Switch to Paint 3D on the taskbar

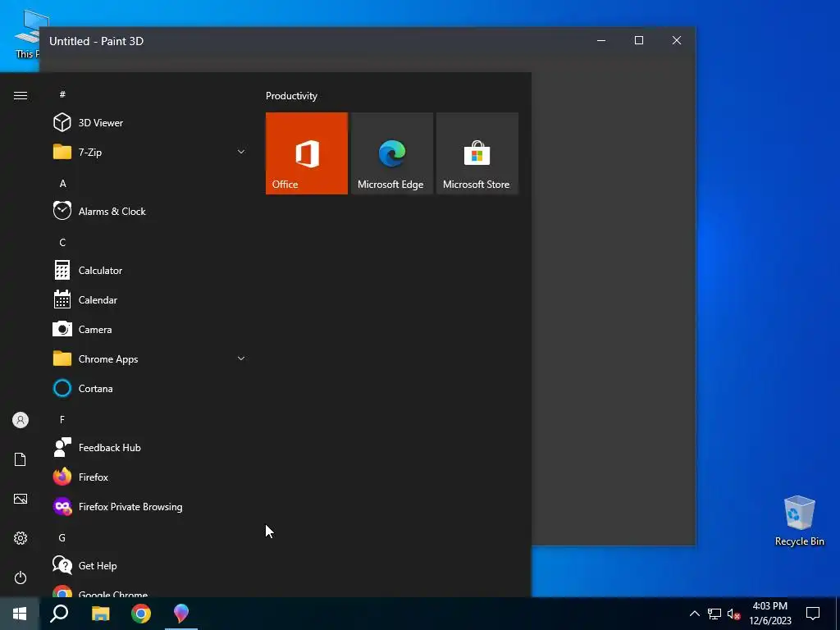pos(181,614)
